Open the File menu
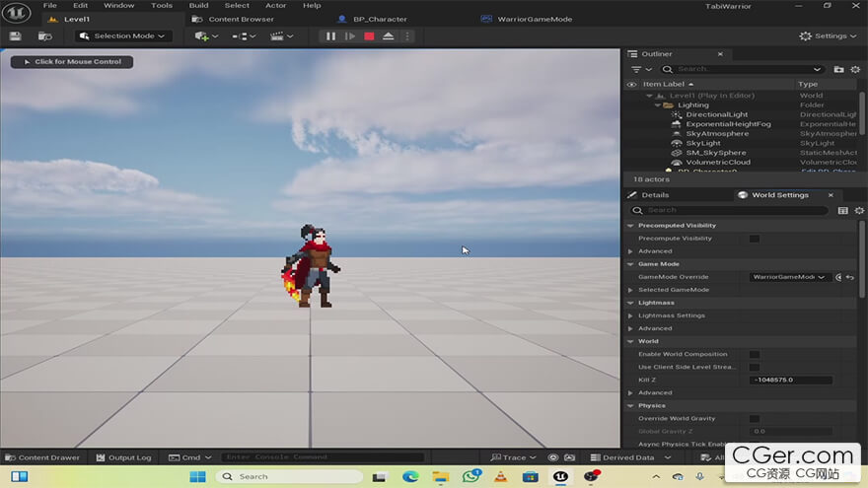This screenshot has width=868, height=488. point(50,6)
